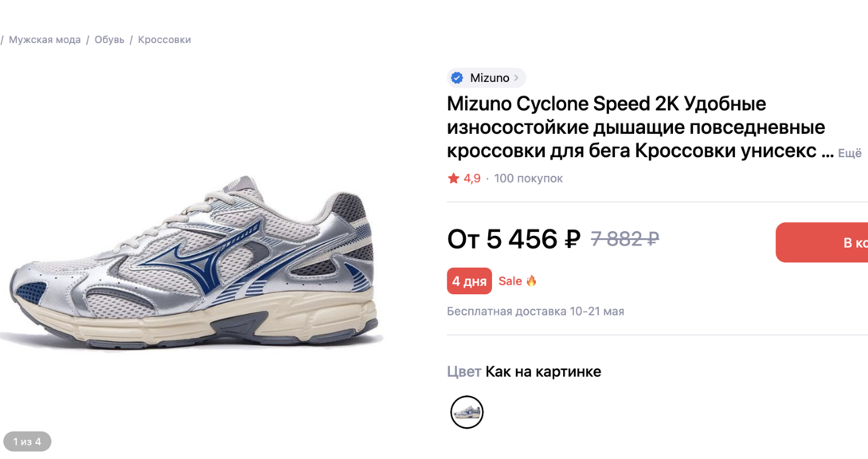Image resolution: width=868 pixels, height=459 pixels.
Task: Expand the full product title with Ещё
Action: coord(850,153)
